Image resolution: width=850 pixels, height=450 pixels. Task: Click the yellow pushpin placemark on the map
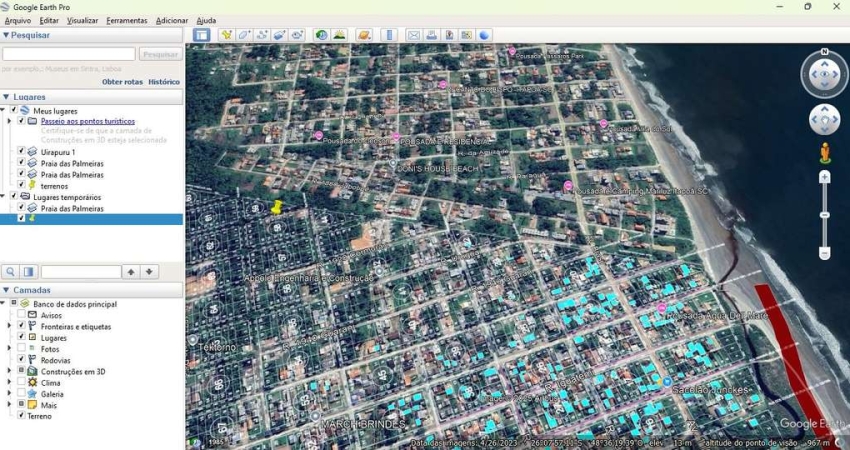(x=277, y=207)
